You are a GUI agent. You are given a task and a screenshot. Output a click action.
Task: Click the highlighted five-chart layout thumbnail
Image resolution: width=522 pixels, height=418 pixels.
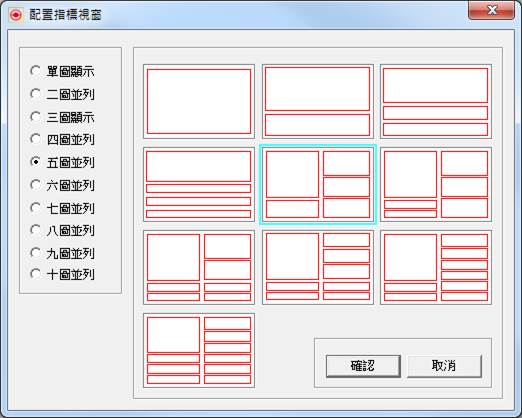pos(318,184)
